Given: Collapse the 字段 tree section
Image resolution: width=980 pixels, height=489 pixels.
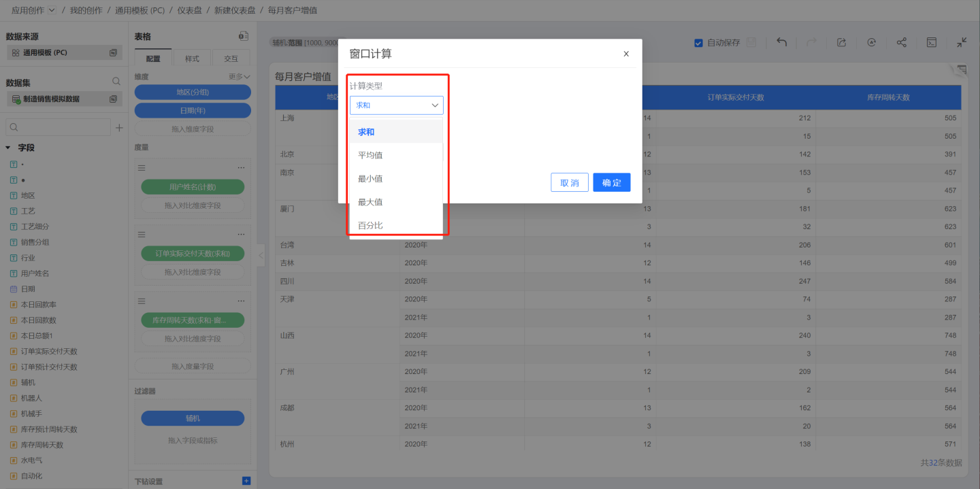Looking at the screenshot, I should [8, 148].
